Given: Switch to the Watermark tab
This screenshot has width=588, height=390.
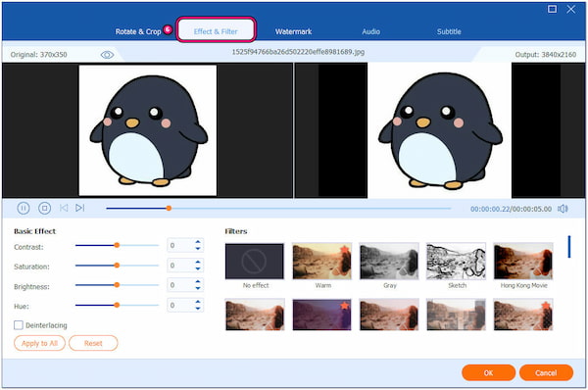Looking at the screenshot, I should click(293, 31).
